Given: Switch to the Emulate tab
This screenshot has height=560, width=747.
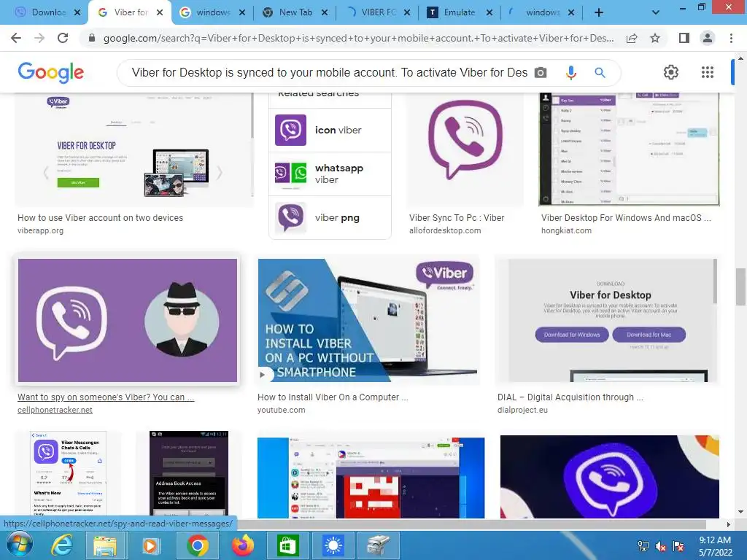Looking at the screenshot, I should tap(458, 12).
